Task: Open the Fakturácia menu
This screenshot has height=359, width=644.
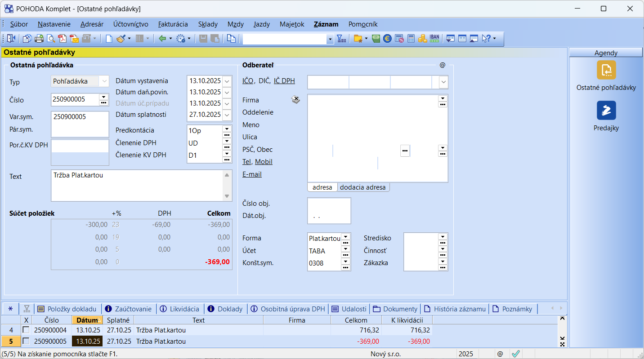Action: (173, 24)
